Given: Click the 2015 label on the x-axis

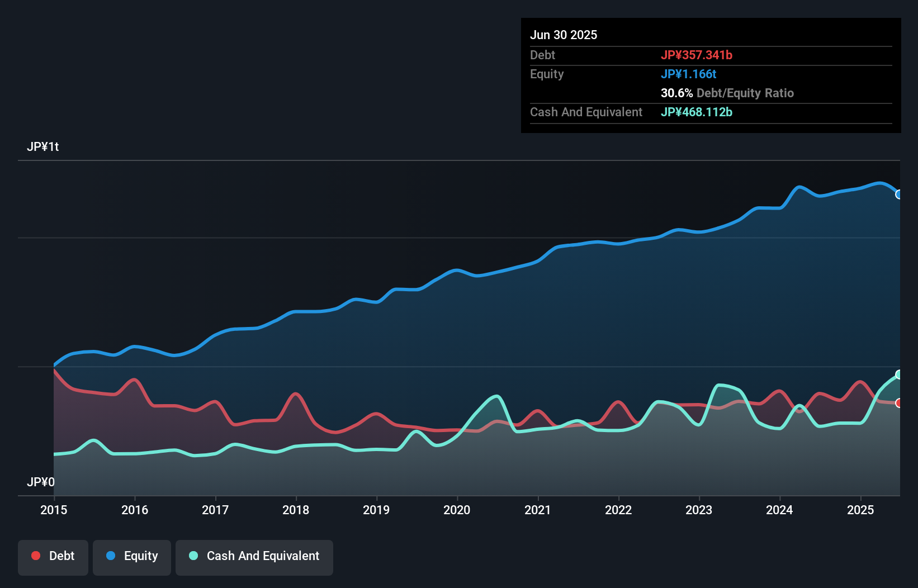Looking at the screenshot, I should (x=54, y=510).
